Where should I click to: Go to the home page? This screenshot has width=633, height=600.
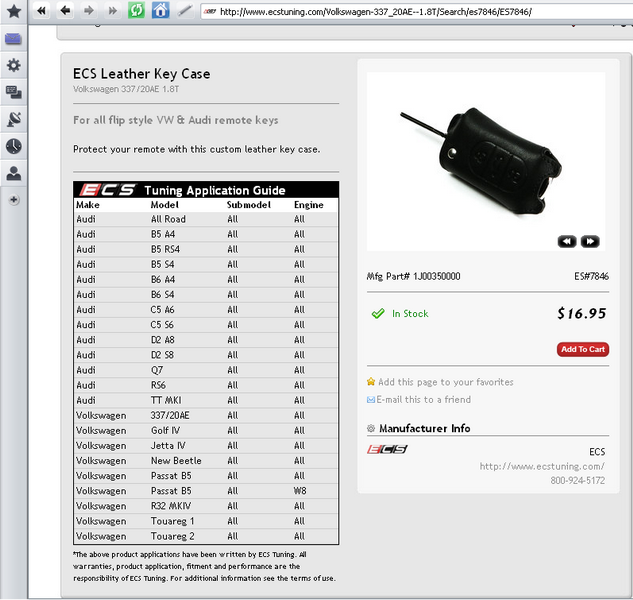click(160, 10)
